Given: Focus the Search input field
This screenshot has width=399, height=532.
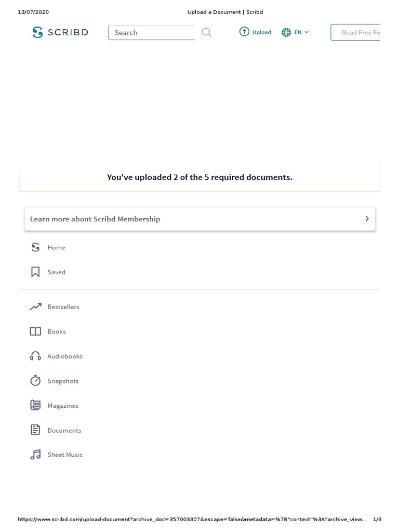Looking at the screenshot, I should 152,33.
